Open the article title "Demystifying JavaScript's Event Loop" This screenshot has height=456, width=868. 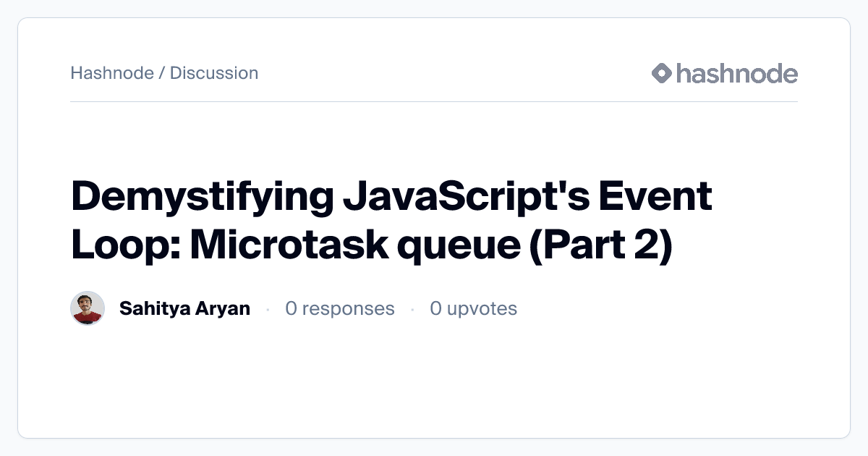coord(391,221)
